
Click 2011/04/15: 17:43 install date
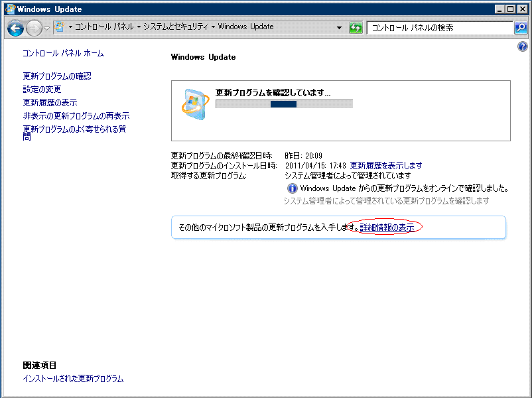[316, 166]
